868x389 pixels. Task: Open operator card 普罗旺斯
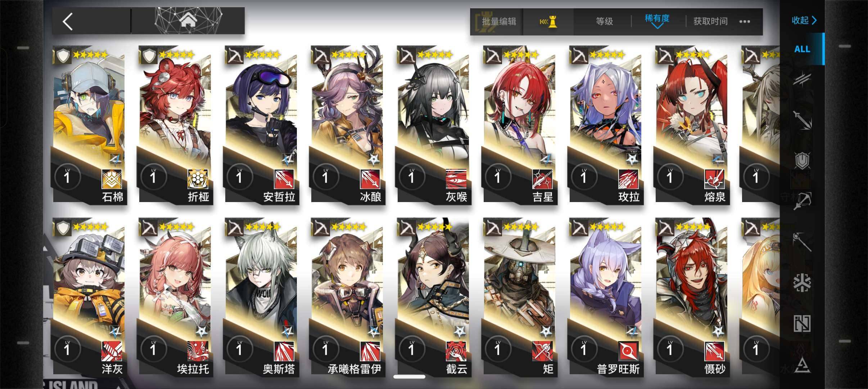[605, 298]
